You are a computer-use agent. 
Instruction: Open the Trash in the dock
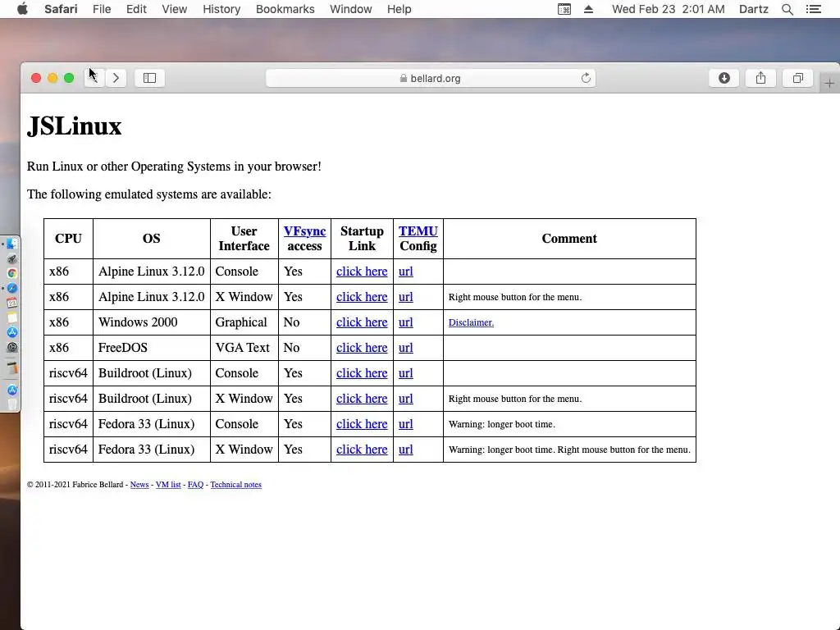click(x=11, y=404)
